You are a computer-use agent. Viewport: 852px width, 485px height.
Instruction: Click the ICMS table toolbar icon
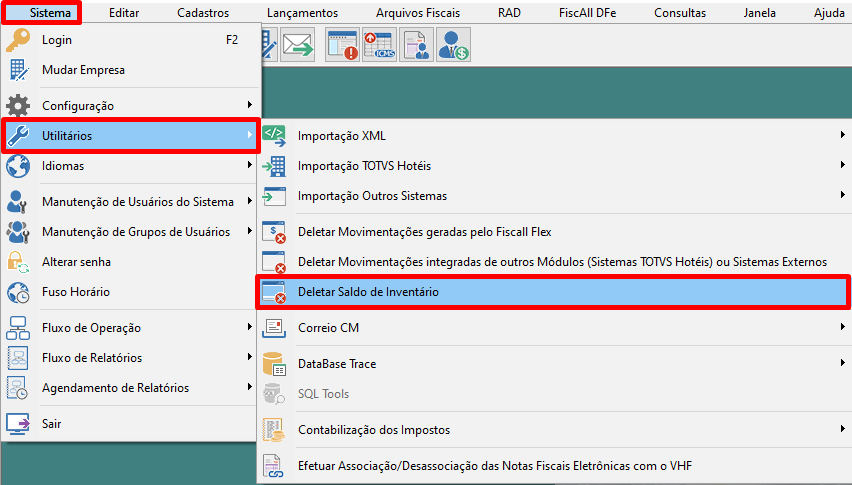[379, 45]
